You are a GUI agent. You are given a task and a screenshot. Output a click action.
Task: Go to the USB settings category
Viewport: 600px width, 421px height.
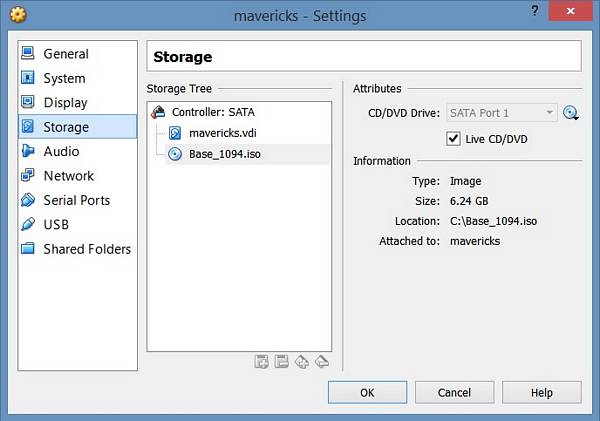click(56, 225)
